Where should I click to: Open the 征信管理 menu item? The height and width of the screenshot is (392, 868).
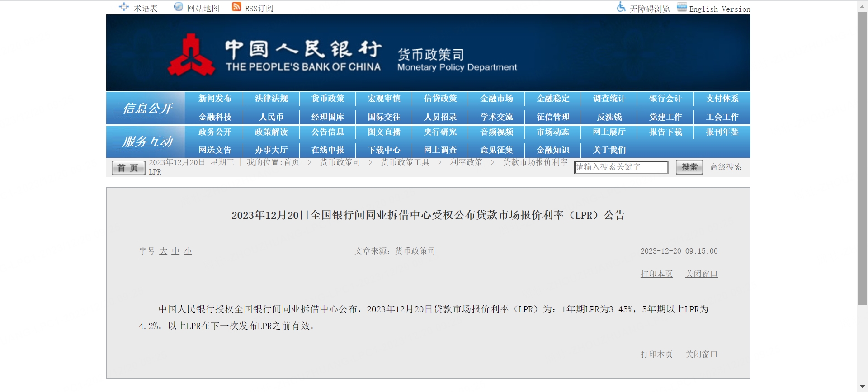[553, 117]
